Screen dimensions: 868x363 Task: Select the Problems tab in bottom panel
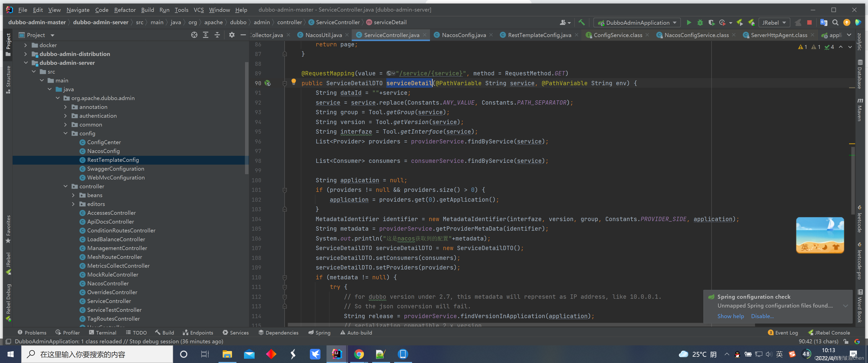coord(32,332)
